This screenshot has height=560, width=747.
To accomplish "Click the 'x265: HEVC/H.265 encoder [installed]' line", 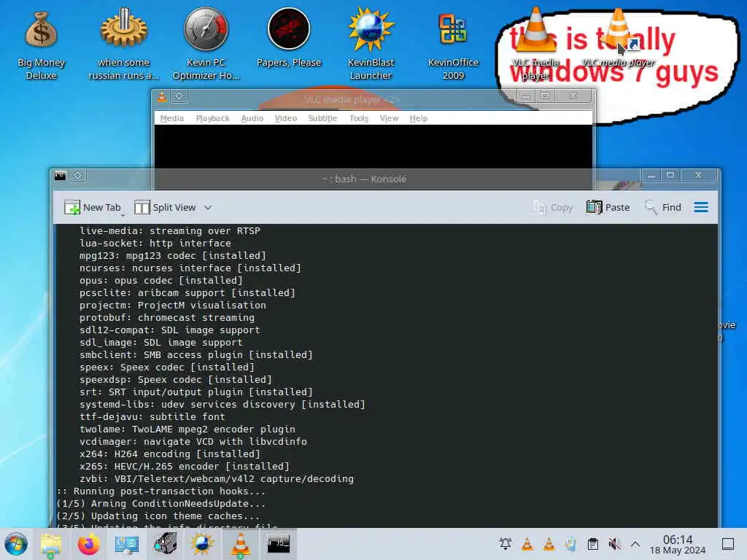I will 185,466.
